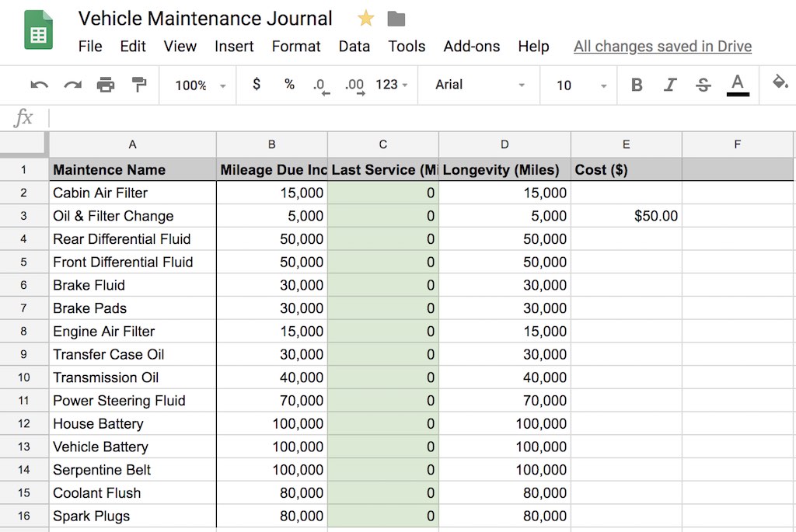Select the Oil & Filter Change cost cell

pos(626,216)
